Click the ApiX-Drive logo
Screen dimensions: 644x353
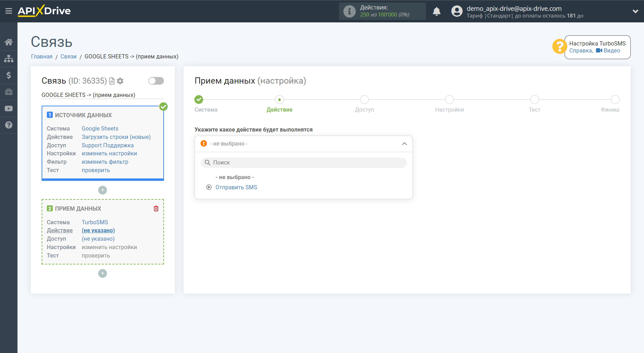[44, 11]
